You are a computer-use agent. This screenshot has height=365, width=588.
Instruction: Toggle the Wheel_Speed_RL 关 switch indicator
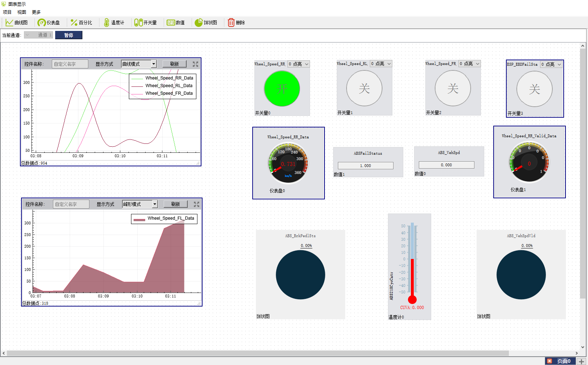pos(364,88)
